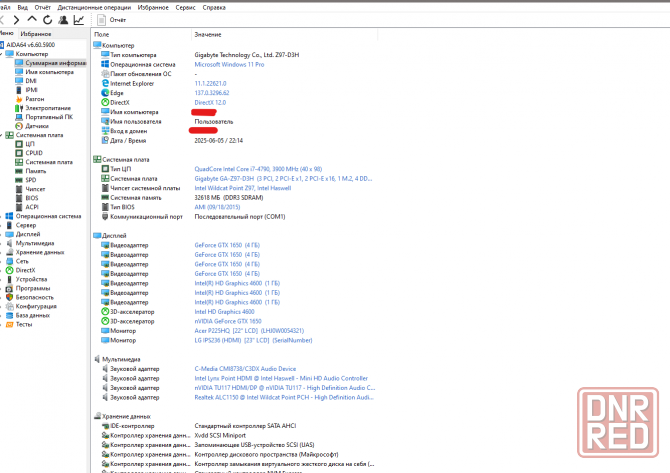Screen dimensions: 670x473
Task: Open Intel Wildcat Point Z97 chipset link
Action: 243,188
